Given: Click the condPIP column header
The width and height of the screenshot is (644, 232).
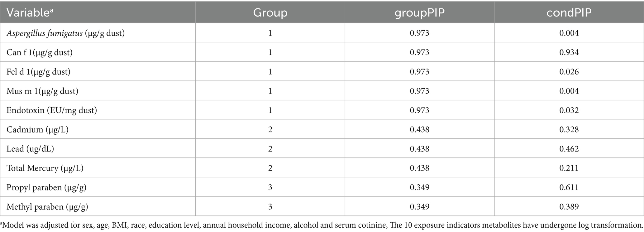Looking at the screenshot, I should tap(569, 12).
